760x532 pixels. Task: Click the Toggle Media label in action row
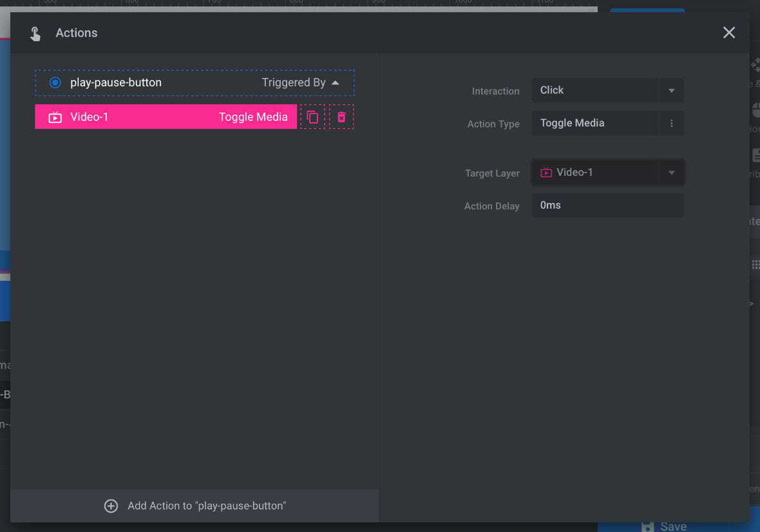pyautogui.click(x=253, y=117)
